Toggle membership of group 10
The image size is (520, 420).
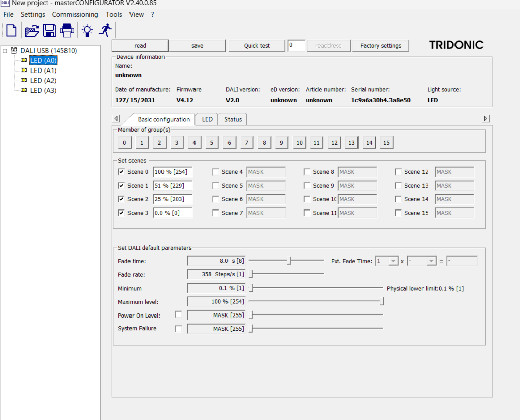pos(300,143)
